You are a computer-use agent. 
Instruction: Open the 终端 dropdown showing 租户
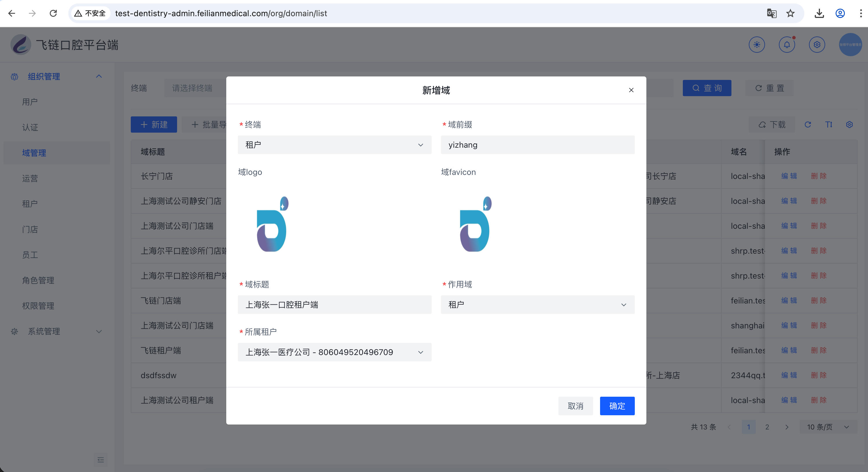(334, 145)
